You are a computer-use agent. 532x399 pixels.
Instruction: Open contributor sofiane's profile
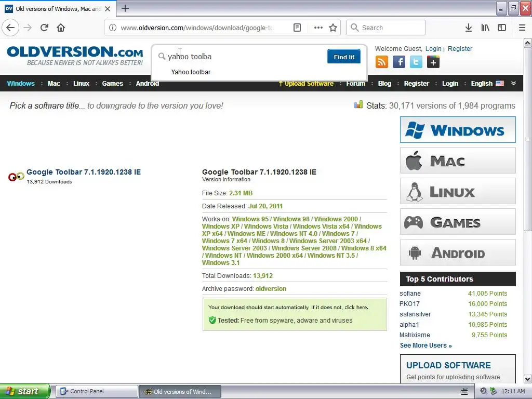coord(410,294)
